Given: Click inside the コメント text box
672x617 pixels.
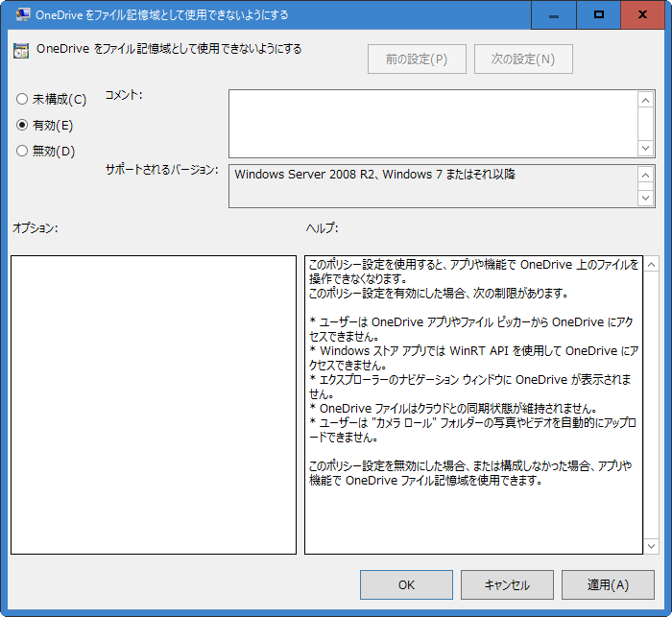Looking at the screenshot, I should [433, 124].
